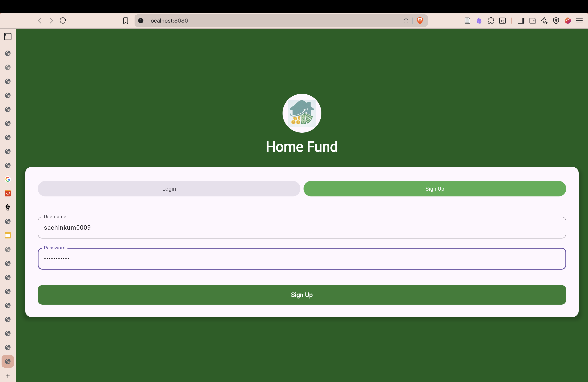Open the profile avatar menu
The width and height of the screenshot is (588, 382).
pyautogui.click(x=568, y=20)
